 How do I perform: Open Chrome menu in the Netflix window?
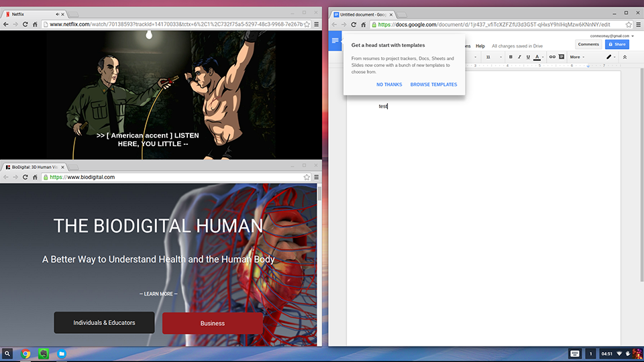click(316, 24)
